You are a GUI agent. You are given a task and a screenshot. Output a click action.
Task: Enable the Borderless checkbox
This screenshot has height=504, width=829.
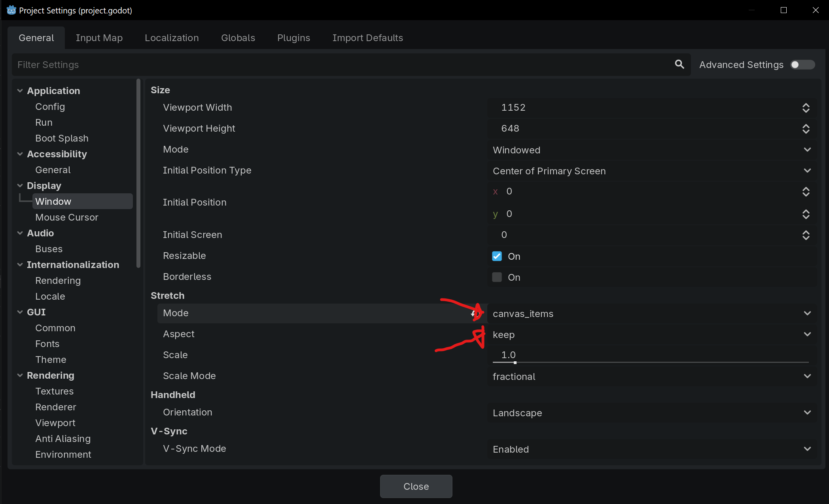[x=497, y=277]
